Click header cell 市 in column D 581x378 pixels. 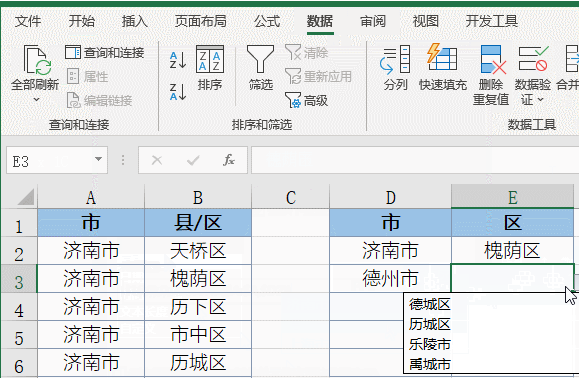[390, 223]
